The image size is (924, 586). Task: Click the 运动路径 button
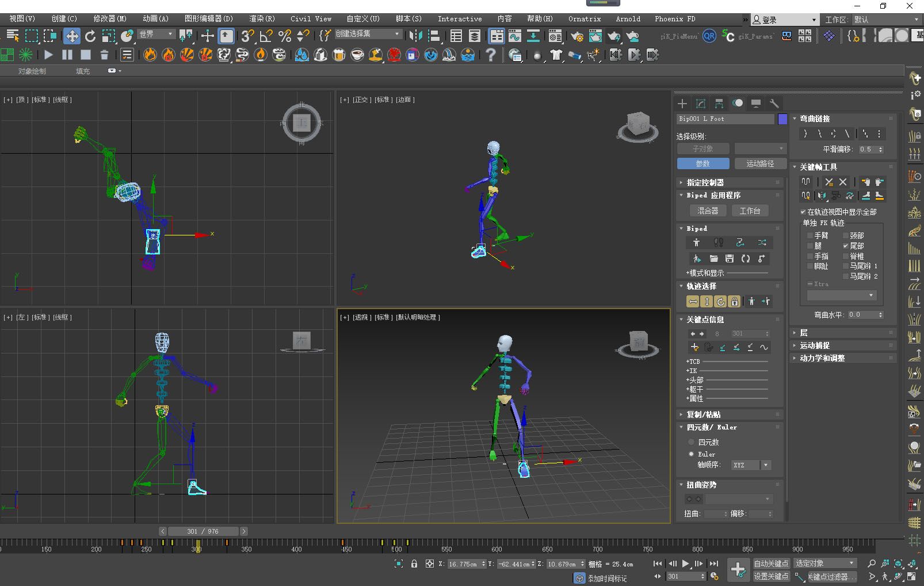(759, 163)
